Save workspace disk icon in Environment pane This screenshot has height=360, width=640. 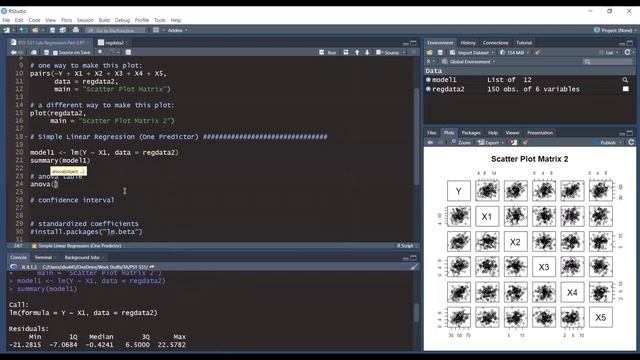pyautogui.click(x=440, y=52)
